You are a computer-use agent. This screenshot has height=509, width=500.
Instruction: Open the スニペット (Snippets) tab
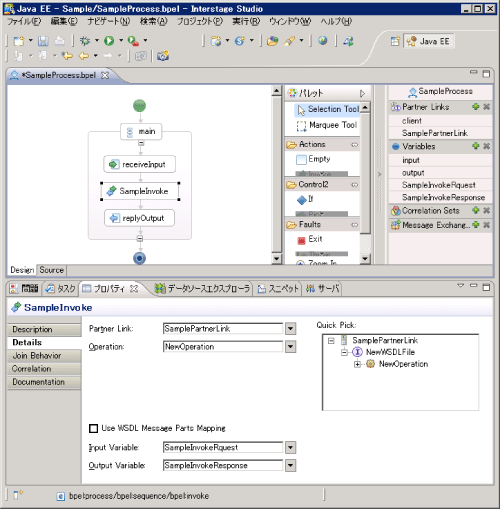coord(278,288)
